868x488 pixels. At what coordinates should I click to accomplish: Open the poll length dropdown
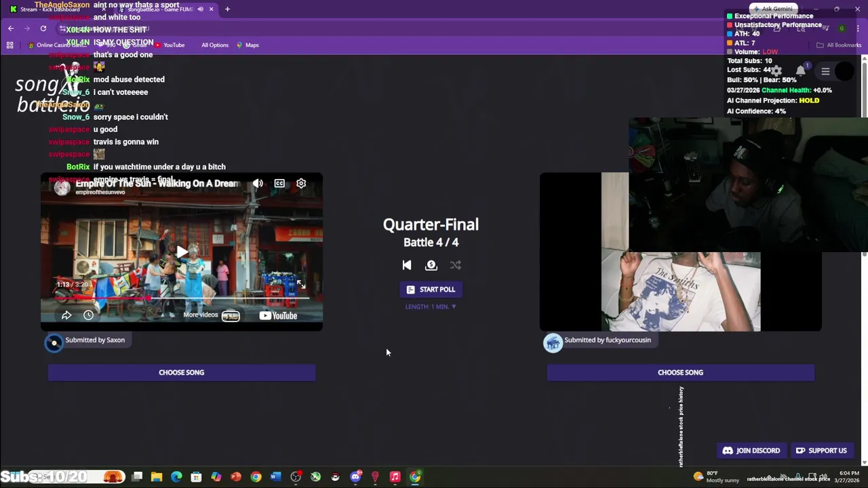point(431,306)
